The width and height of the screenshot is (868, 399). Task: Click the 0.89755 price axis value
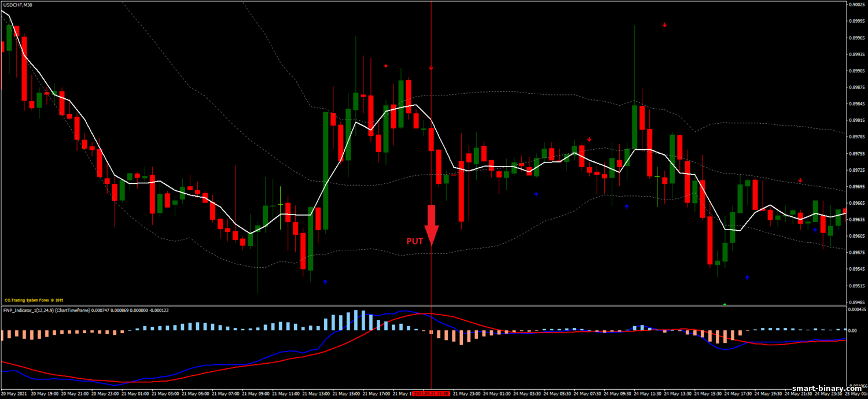click(x=856, y=154)
